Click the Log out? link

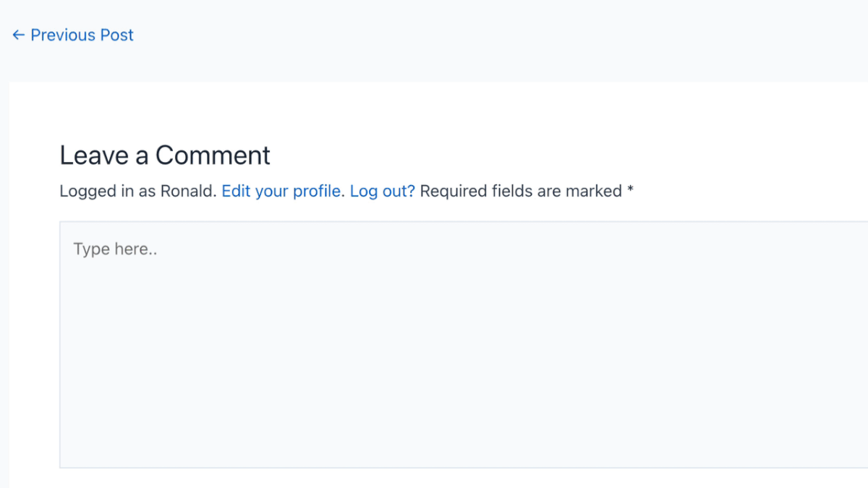(x=383, y=191)
